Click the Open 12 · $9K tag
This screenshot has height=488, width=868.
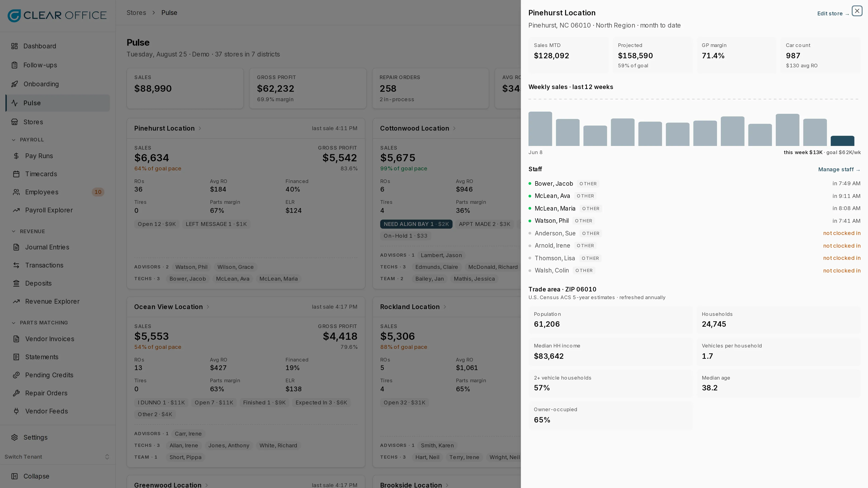[x=157, y=224]
